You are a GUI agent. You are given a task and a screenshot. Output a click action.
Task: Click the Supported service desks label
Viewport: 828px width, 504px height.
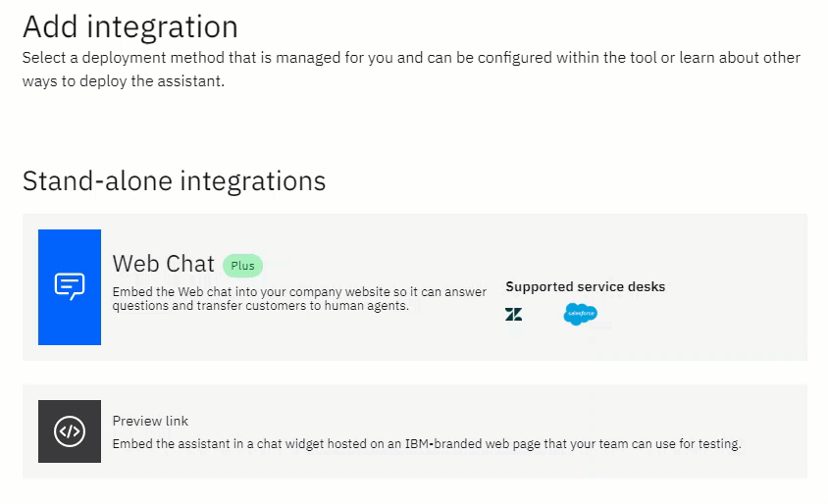click(585, 287)
